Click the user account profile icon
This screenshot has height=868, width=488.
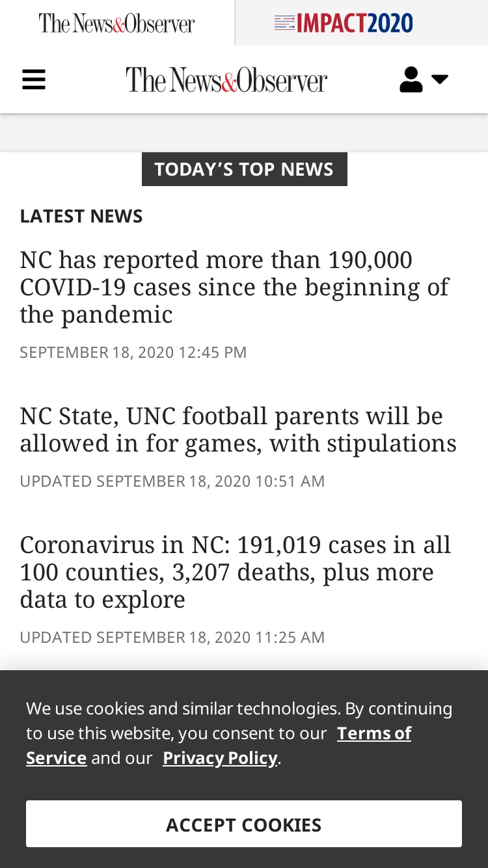click(411, 80)
